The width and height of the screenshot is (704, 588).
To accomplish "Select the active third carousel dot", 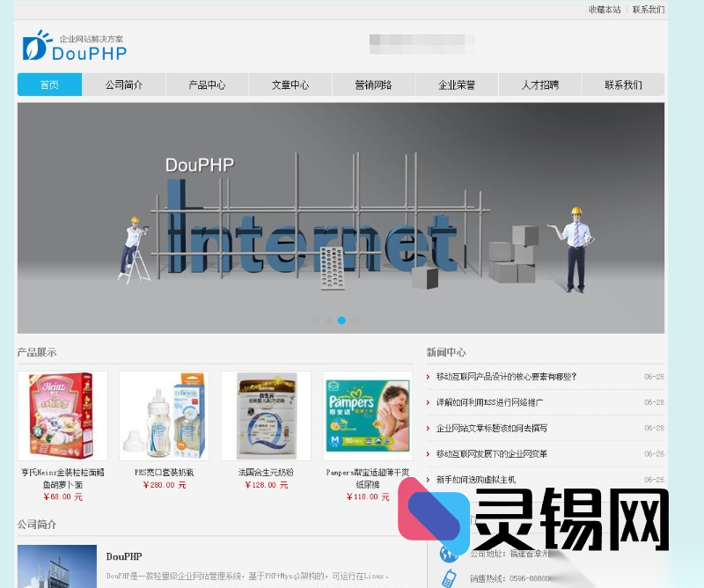I will pos(342,320).
